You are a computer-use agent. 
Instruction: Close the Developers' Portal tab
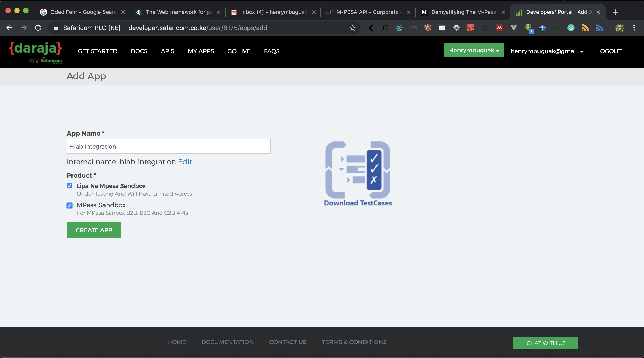[598, 12]
